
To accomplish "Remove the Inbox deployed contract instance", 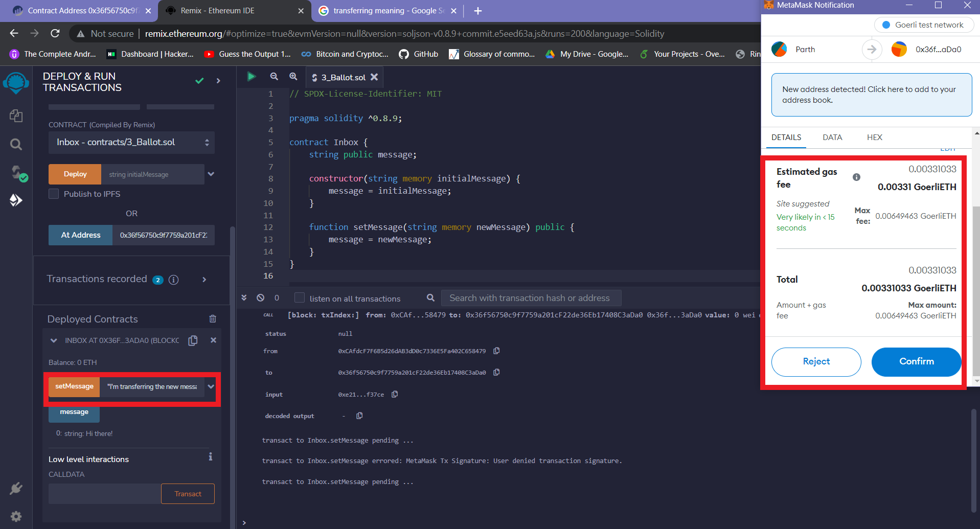I will (x=213, y=340).
